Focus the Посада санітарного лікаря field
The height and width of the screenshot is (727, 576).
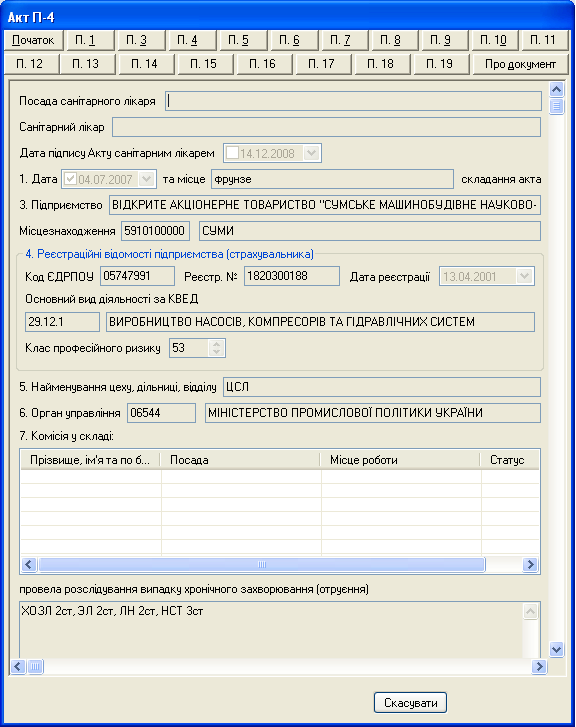tap(353, 101)
